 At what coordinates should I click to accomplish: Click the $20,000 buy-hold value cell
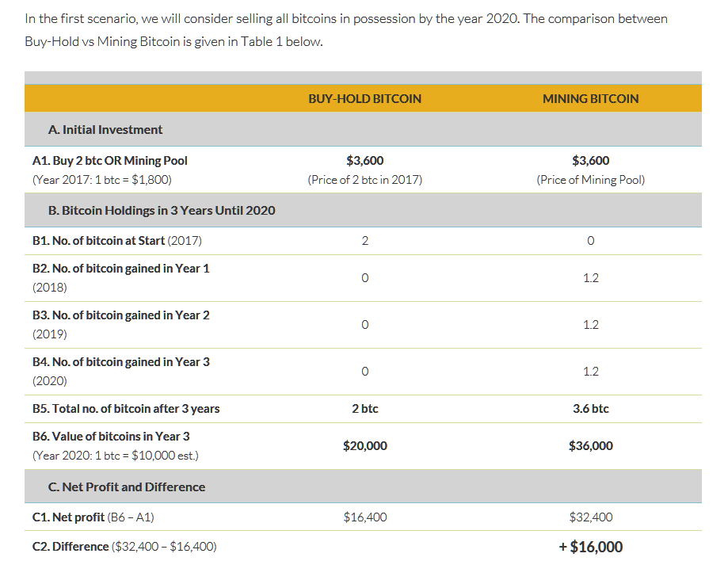(x=365, y=446)
